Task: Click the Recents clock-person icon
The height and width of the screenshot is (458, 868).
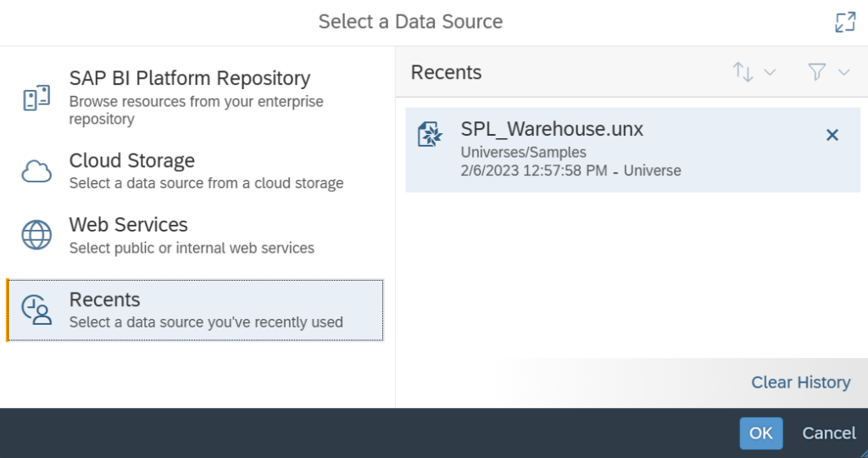Action: click(x=36, y=310)
